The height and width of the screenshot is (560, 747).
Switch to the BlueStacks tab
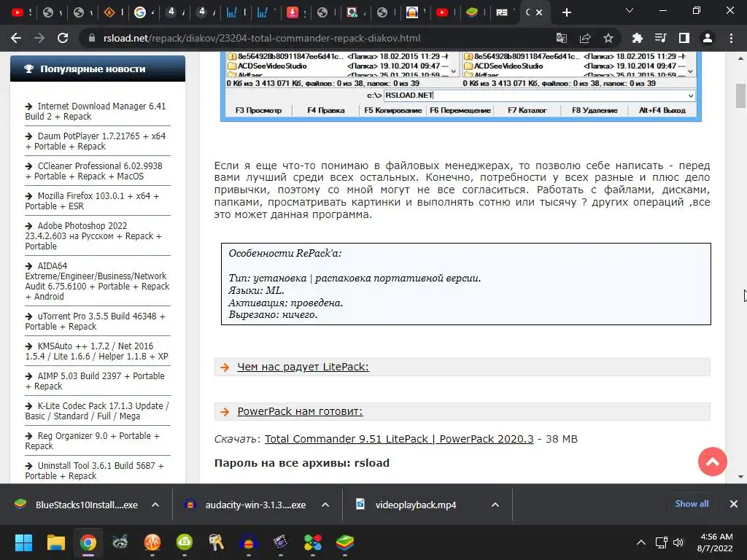click(472, 12)
